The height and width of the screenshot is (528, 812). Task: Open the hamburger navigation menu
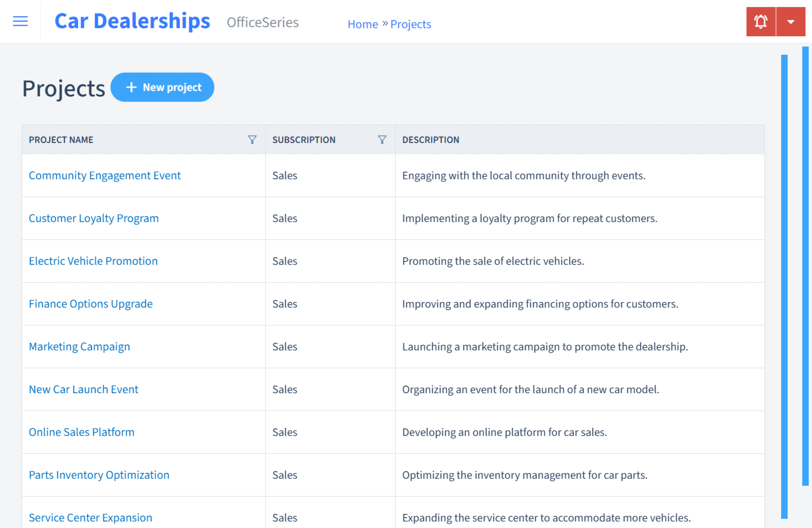click(20, 21)
